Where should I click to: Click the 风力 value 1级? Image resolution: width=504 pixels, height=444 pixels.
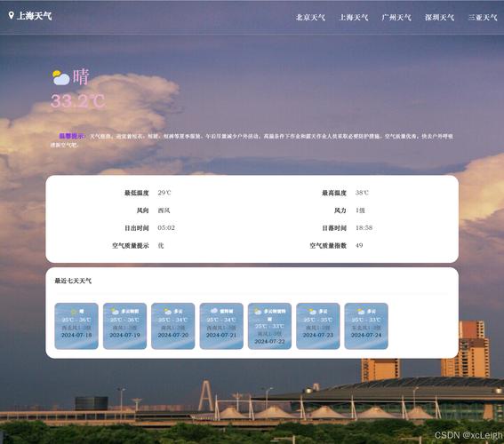point(360,210)
